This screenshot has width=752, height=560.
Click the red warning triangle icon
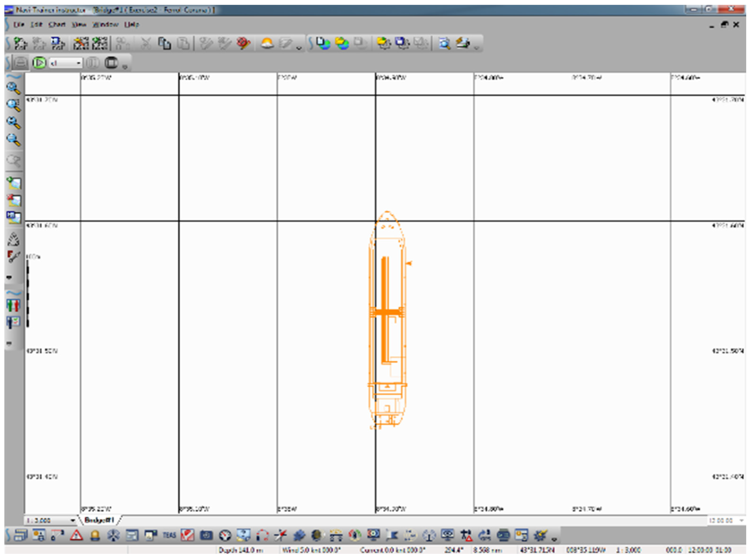(x=77, y=536)
